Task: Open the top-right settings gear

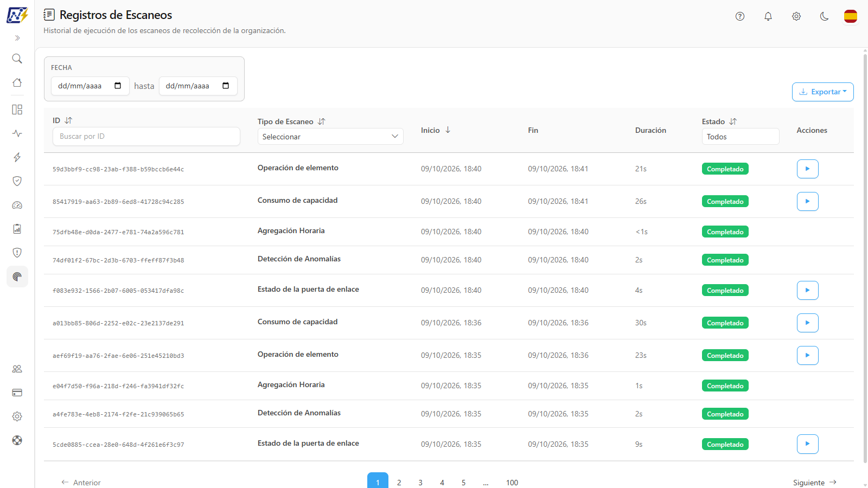Action: point(796,16)
